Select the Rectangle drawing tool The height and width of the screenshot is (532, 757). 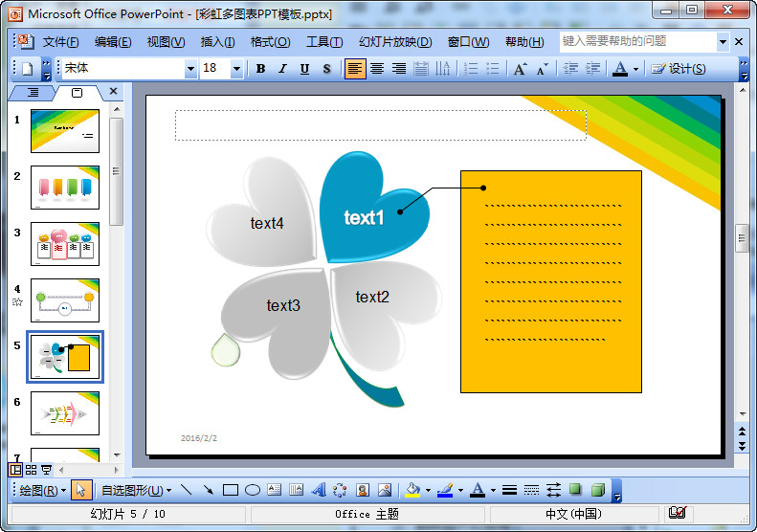(x=230, y=490)
